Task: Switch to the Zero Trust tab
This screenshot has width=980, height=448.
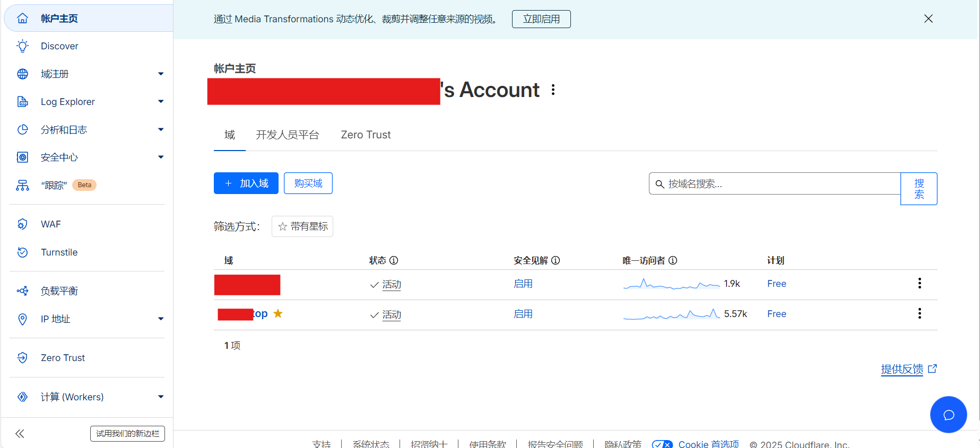Action: [366, 135]
